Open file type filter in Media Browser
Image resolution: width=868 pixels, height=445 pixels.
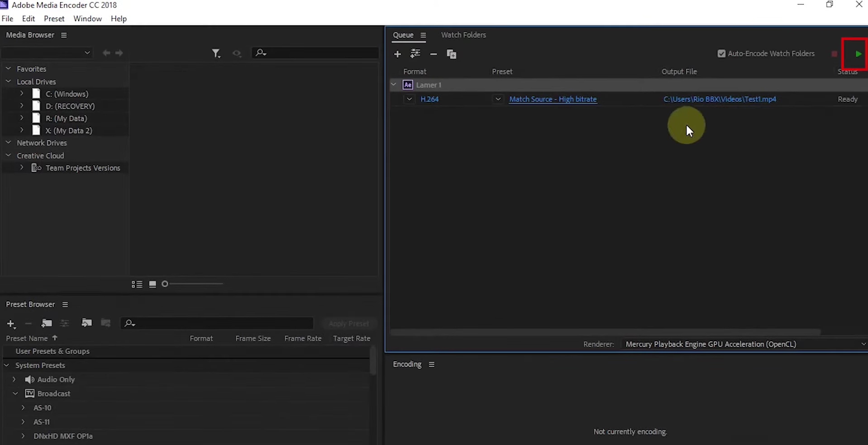tap(216, 53)
